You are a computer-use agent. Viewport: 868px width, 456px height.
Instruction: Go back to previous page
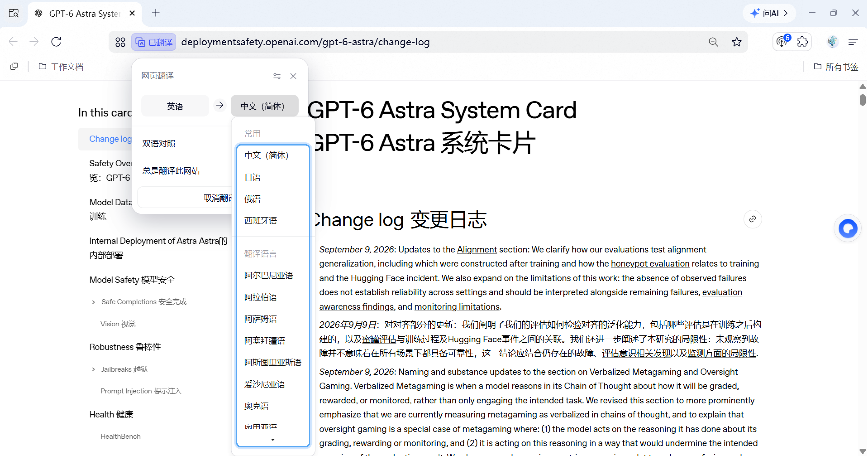pyautogui.click(x=13, y=42)
